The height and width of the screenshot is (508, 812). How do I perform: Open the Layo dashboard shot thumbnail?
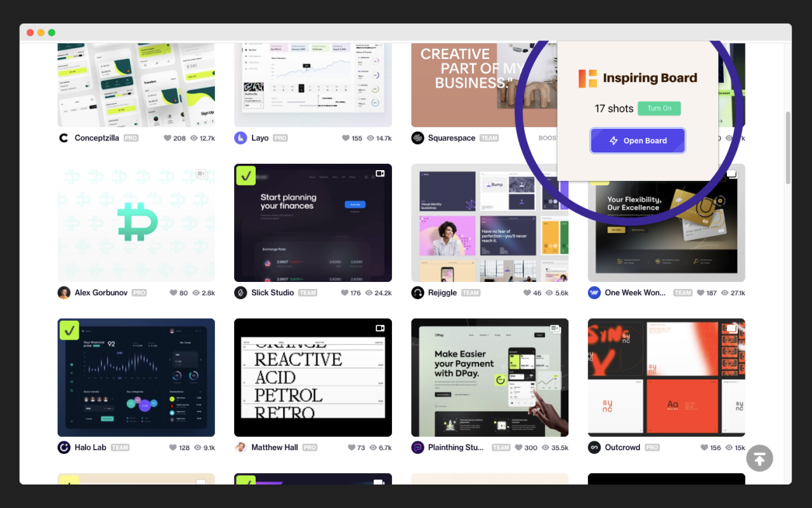coord(313,84)
